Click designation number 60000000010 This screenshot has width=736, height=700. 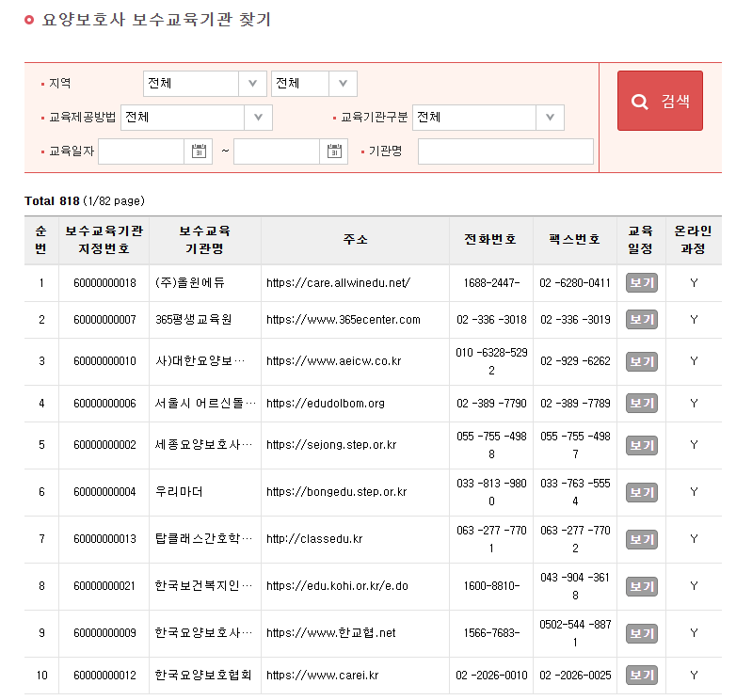tap(104, 360)
